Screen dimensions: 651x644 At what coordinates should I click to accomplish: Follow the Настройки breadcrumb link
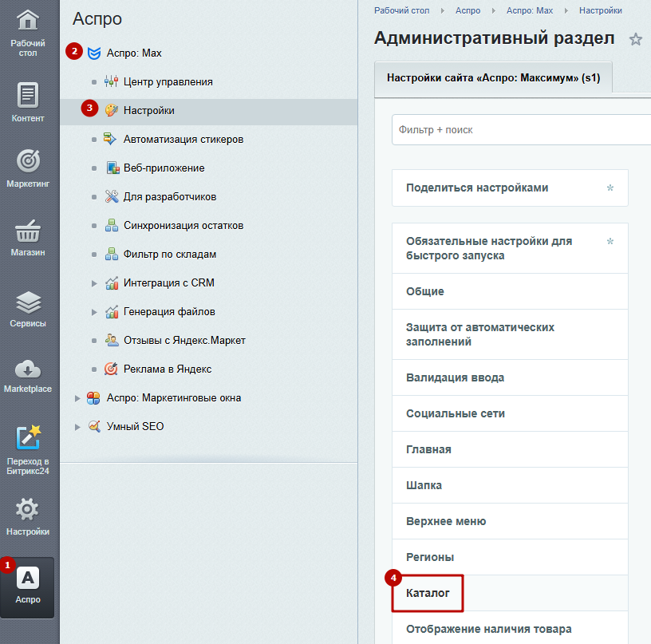tap(601, 10)
